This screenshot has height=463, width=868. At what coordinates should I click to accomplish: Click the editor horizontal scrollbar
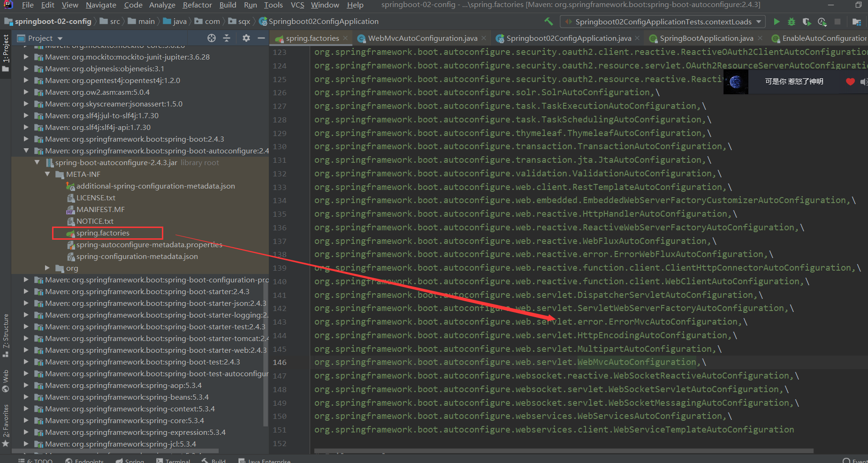tap(563, 451)
